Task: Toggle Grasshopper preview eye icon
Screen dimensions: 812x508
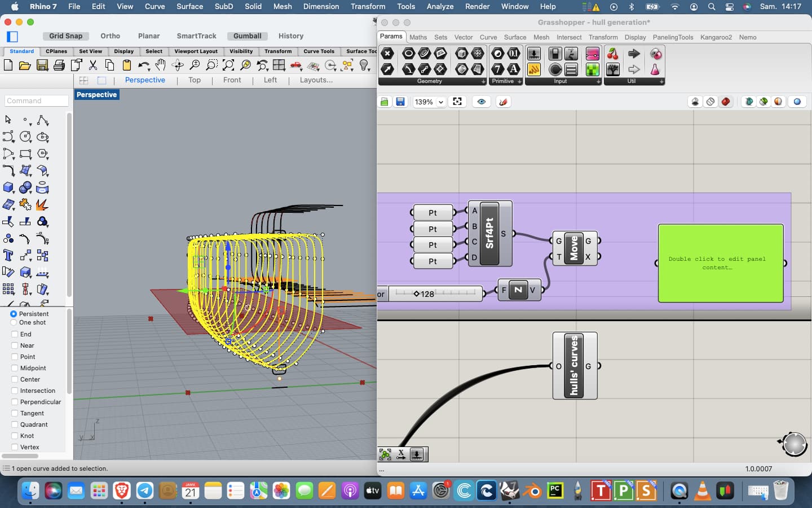Action: click(481, 102)
